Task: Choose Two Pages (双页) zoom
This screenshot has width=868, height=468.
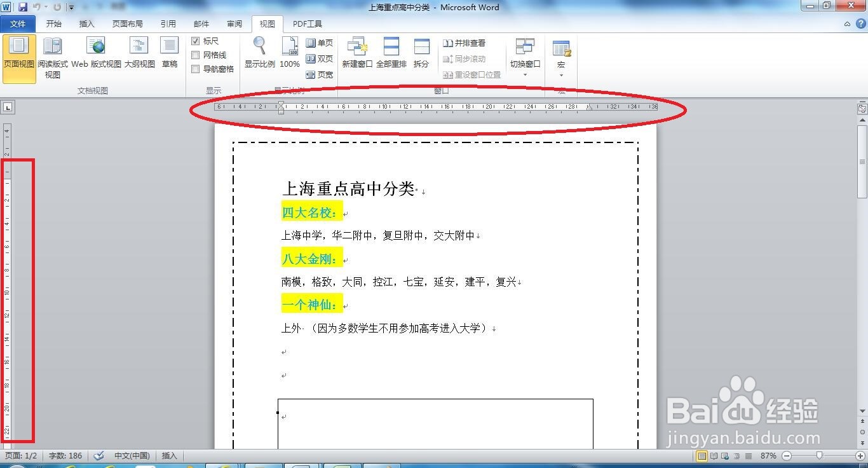Action: tap(320, 59)
